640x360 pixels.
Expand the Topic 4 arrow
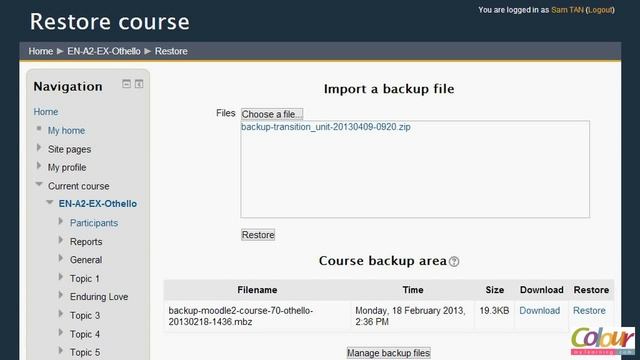(x=61, y=333)
